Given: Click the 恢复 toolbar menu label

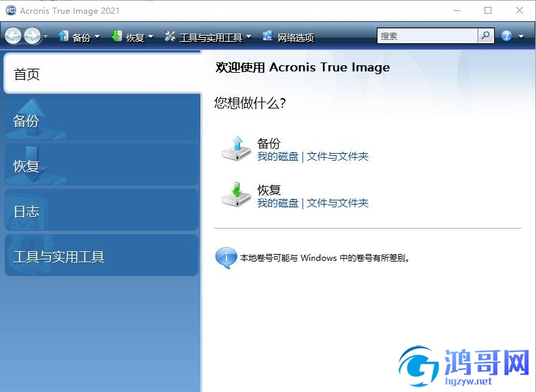Looking at the screenshot, I should coord(135,37).
